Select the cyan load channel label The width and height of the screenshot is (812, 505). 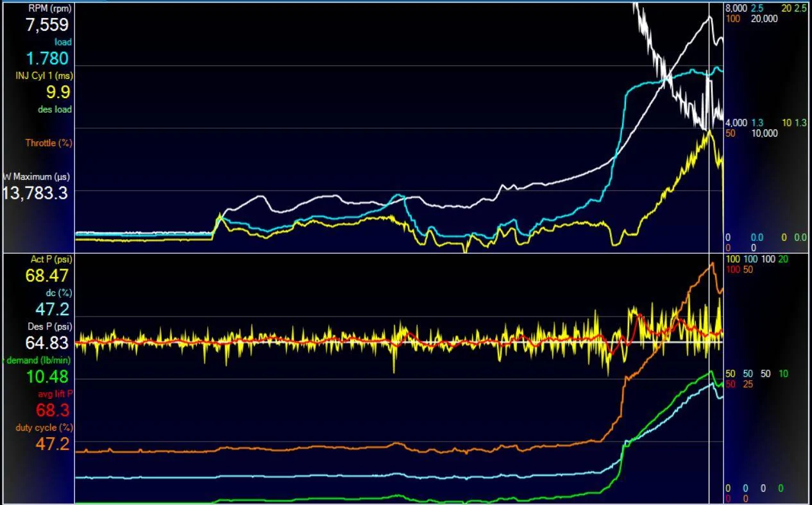coord(63,42)
